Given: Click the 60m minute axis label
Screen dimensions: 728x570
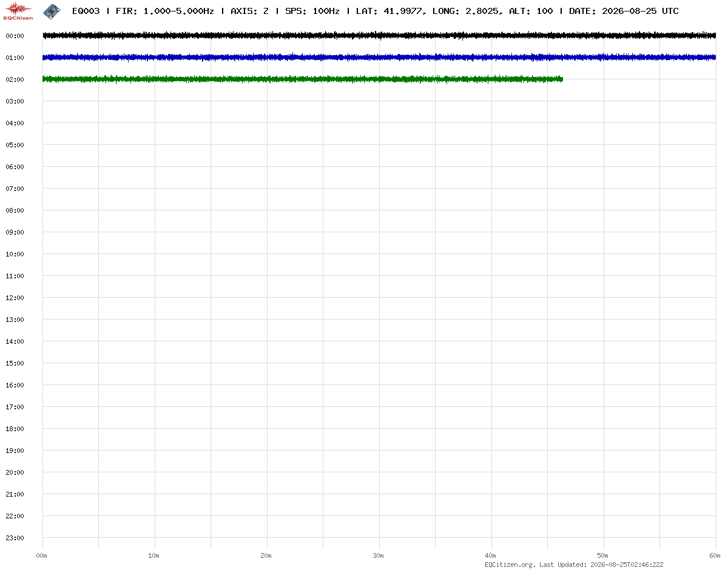Looking at the screenshot, I should 715,555.
